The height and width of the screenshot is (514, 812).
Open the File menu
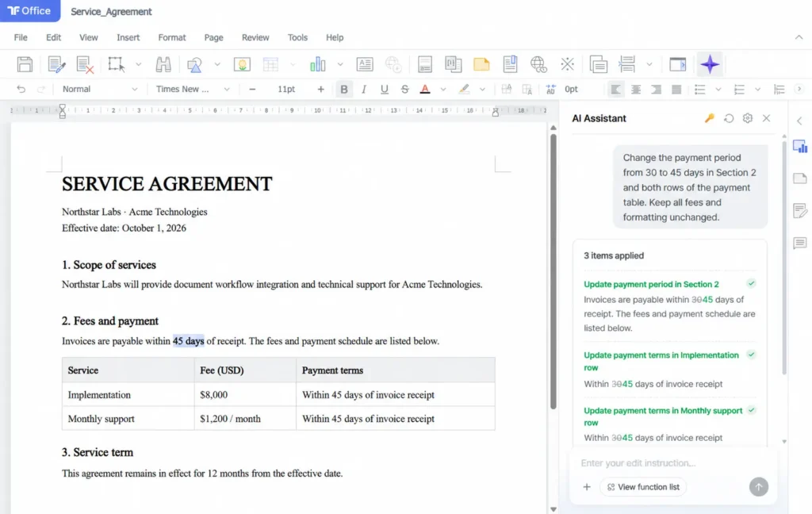[x=21, y=37]
